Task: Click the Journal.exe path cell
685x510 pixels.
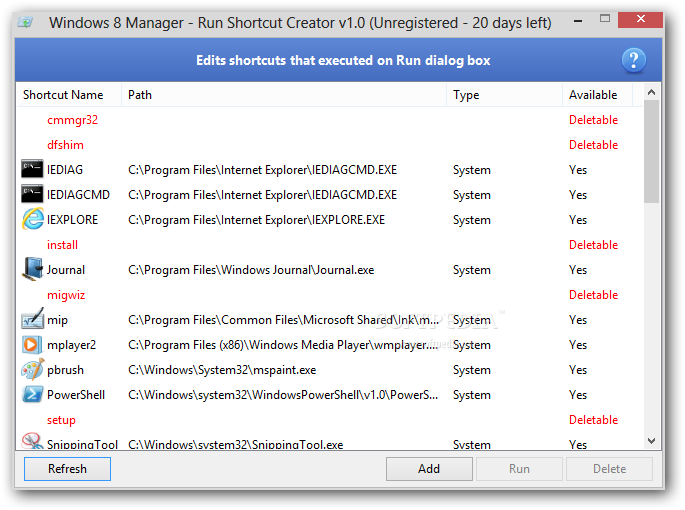Action: (x=251, y=270)
